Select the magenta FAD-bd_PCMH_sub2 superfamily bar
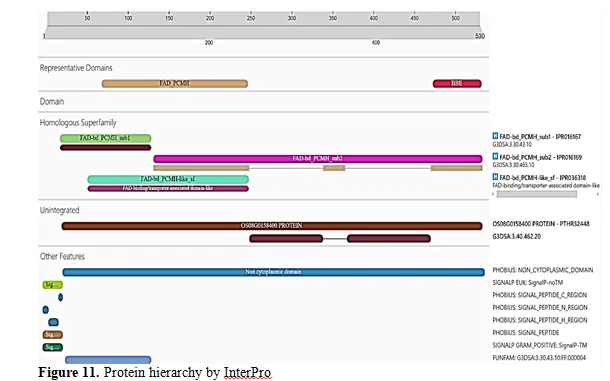This screenshot has width=610, height=381. (x=318, y=159)
